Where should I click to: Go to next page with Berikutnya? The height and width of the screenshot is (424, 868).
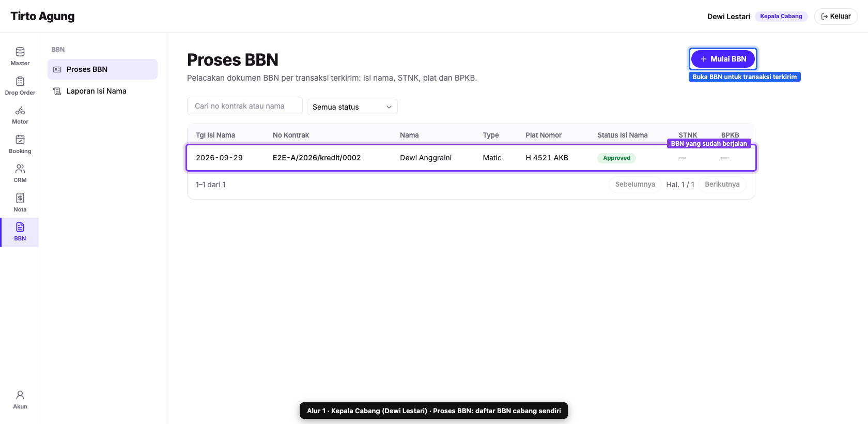pos(722,185)
